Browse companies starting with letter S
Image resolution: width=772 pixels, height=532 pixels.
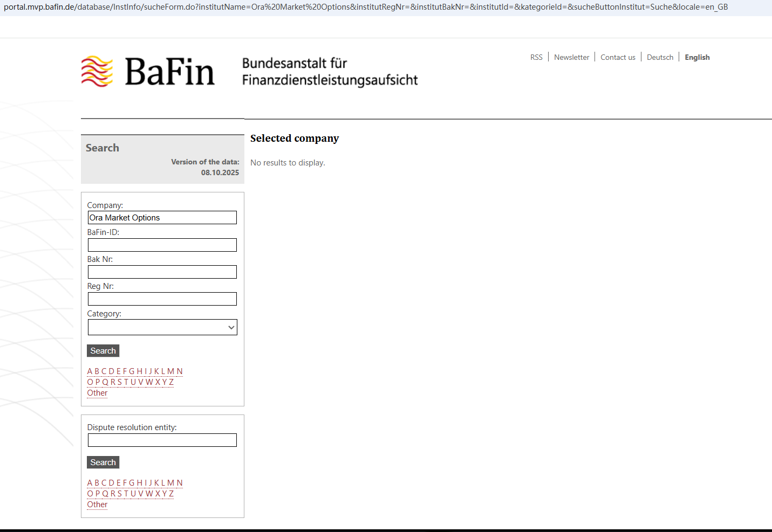[119, 382]
